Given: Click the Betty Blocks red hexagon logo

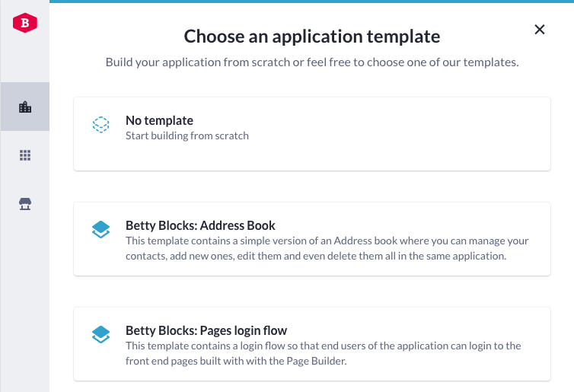Looking at the screenshot, I should 24,24.
